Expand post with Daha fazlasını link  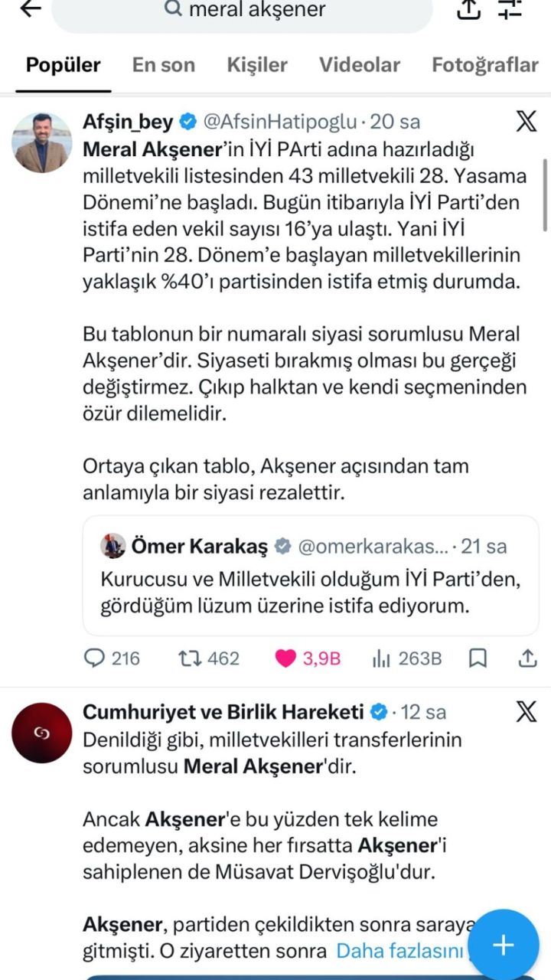click(x=400, y=951)
